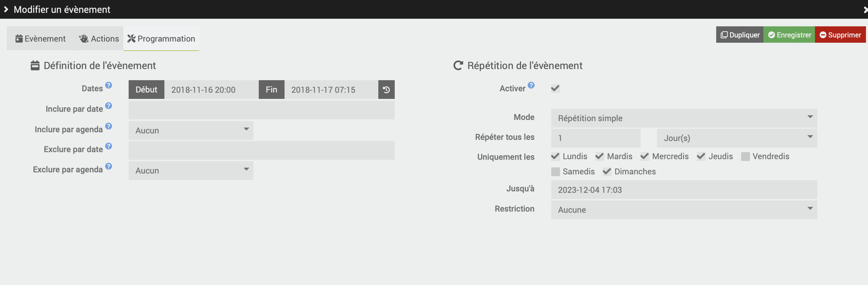The image size is (868, 285).
Task: Click help icon beside Inclure par date
Action: [108, 106]
